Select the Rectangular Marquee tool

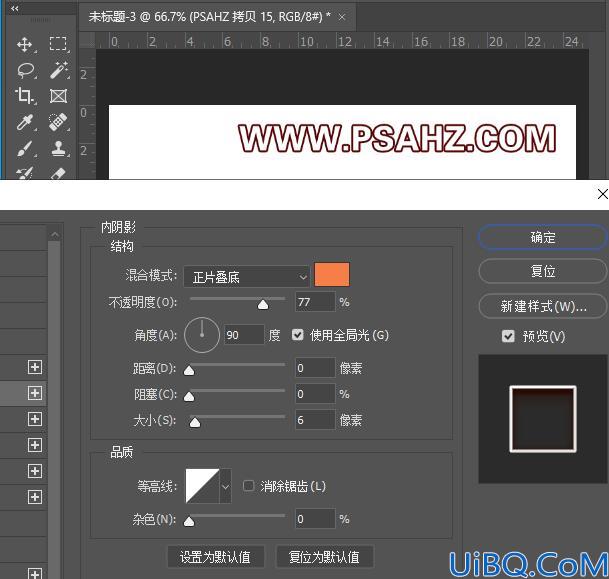(58, 44)
